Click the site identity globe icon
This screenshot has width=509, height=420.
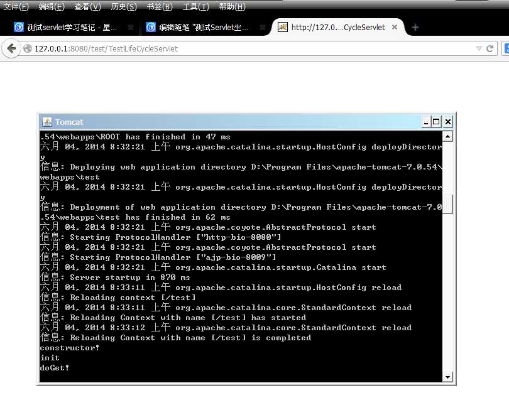point(28,48)
